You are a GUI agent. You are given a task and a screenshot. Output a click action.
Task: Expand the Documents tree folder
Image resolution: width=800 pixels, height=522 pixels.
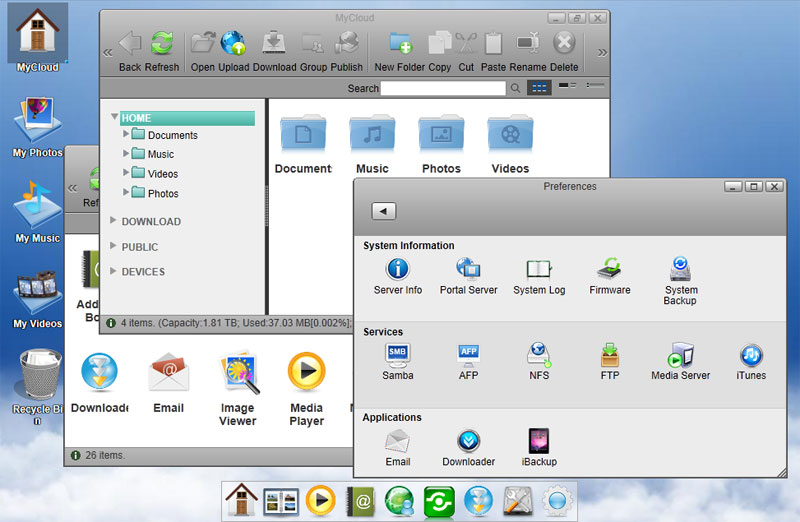click(126, 134)
